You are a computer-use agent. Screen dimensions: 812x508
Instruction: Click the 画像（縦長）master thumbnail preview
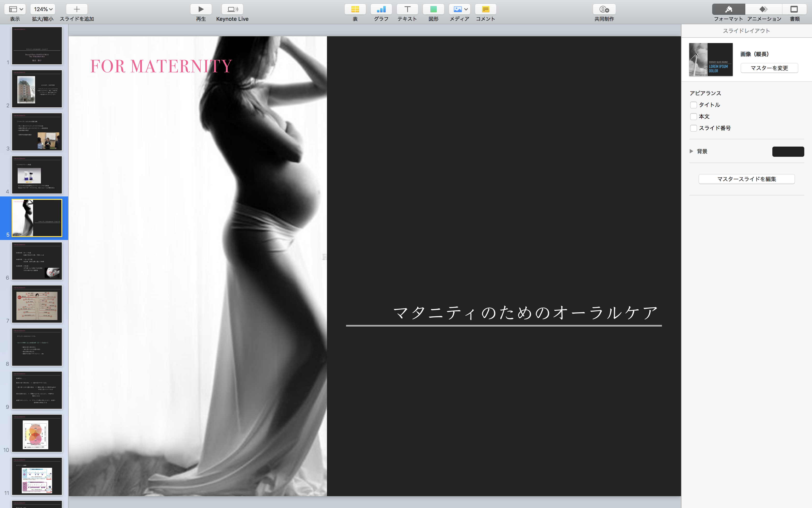tap(711, 60)
